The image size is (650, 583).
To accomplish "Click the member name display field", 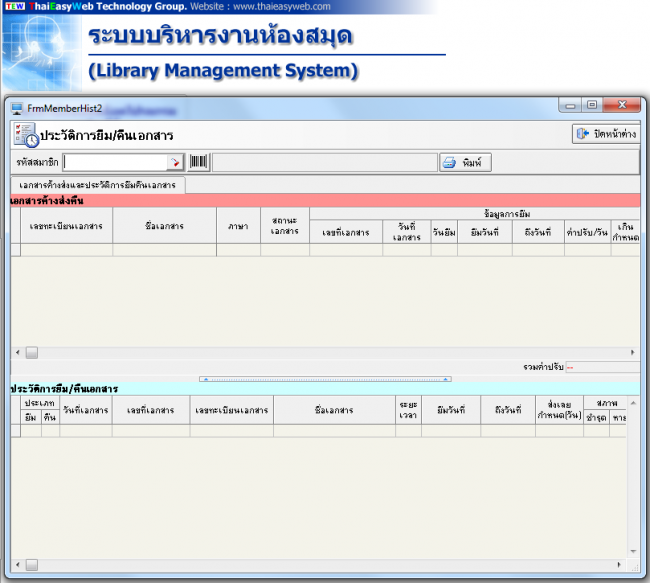I will click(325, 162).
